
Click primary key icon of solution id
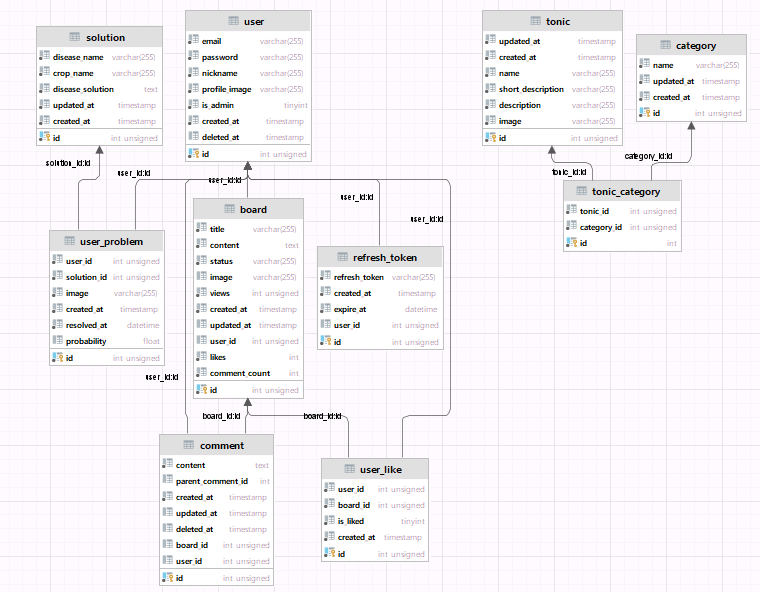coord(45,137)
